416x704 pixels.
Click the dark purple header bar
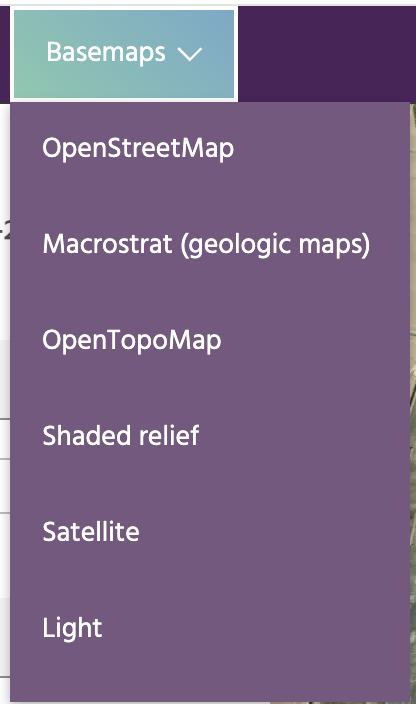(327, 54)
